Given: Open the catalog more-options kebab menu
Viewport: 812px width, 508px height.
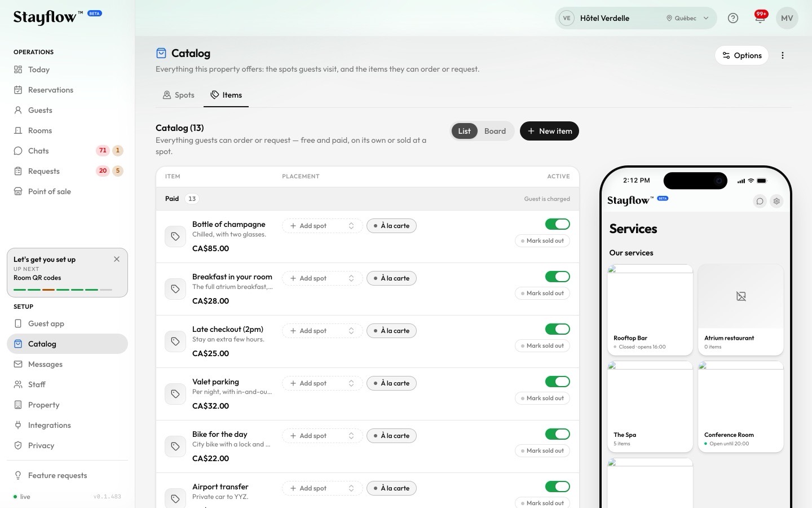Looking at the screenshot, I should 783,55.
